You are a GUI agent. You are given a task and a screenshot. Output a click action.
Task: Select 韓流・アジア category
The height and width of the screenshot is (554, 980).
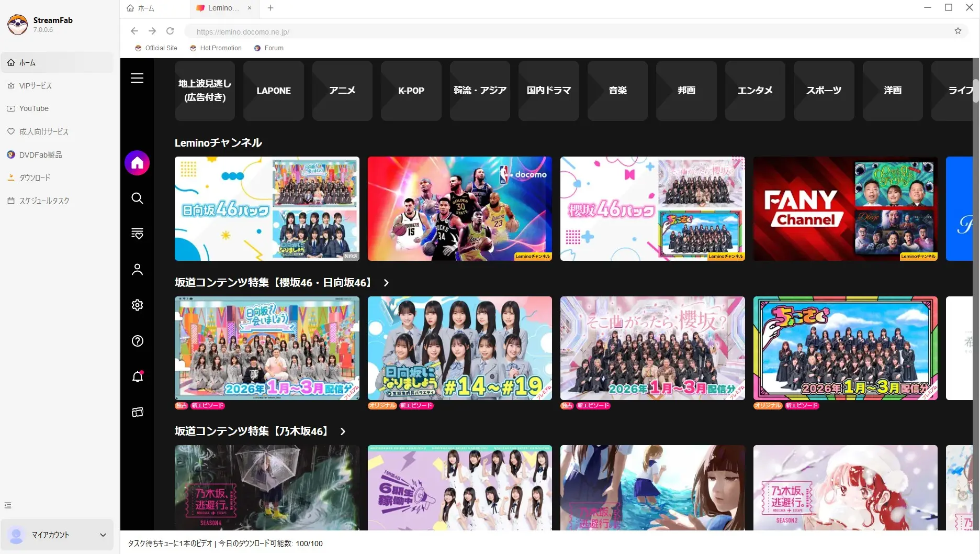(x=480, y=91)
